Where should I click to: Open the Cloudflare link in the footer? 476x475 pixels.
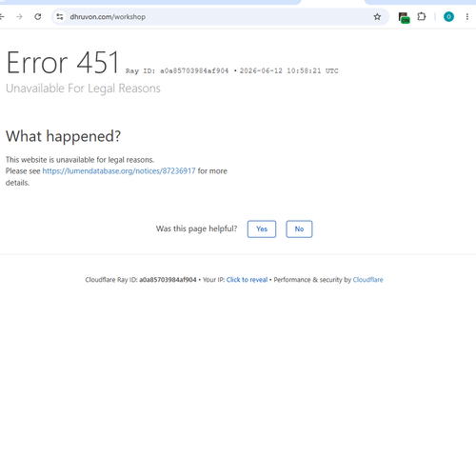click(367, 280)
